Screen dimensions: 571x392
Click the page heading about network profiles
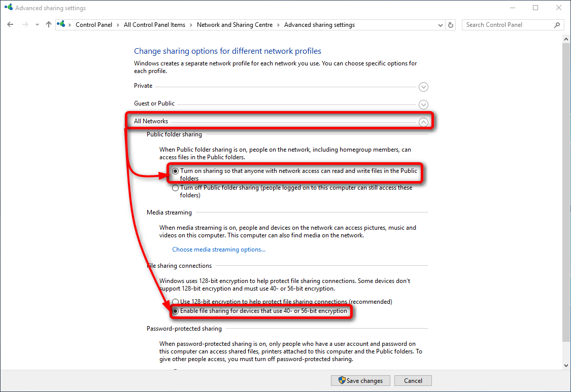[x=227, y=51]
